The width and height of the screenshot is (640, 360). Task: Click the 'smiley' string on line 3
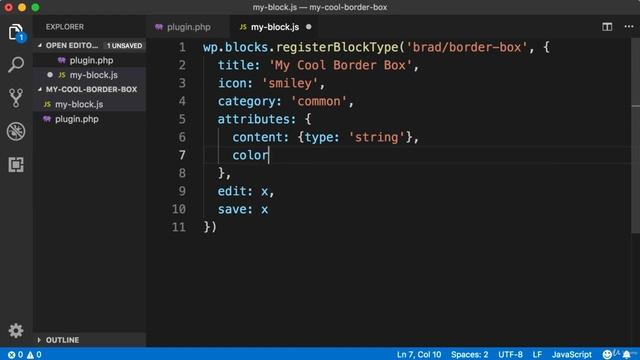click(x=290, y=83)
